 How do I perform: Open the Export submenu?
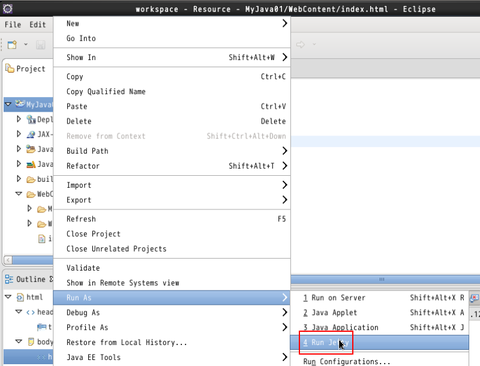172,200
